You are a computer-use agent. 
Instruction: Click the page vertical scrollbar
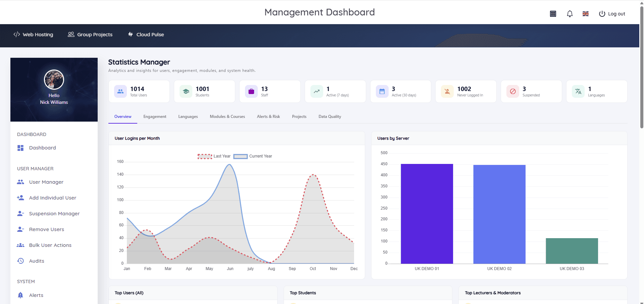[x=642, y=67]
